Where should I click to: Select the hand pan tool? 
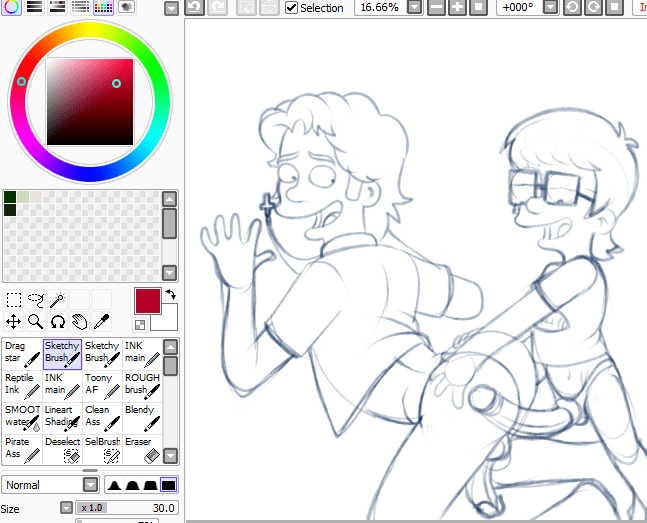click(79, 321)
